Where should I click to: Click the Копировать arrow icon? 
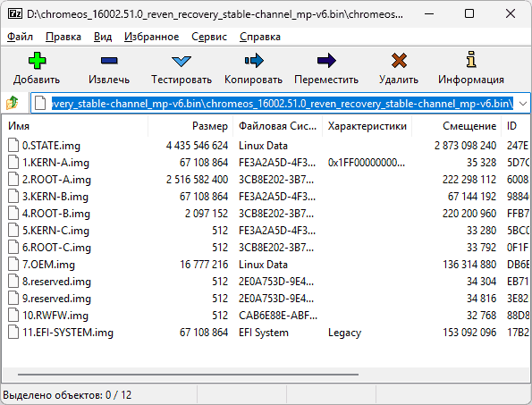[x=254, y=61]
